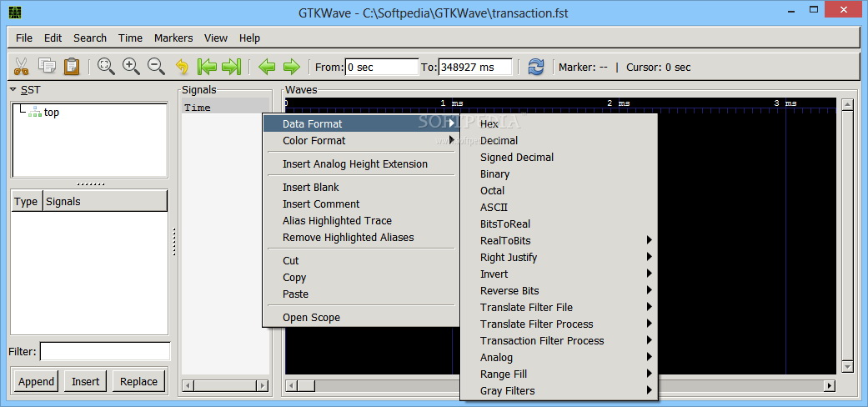Expand the Translate Filter Process submenu

559,324
